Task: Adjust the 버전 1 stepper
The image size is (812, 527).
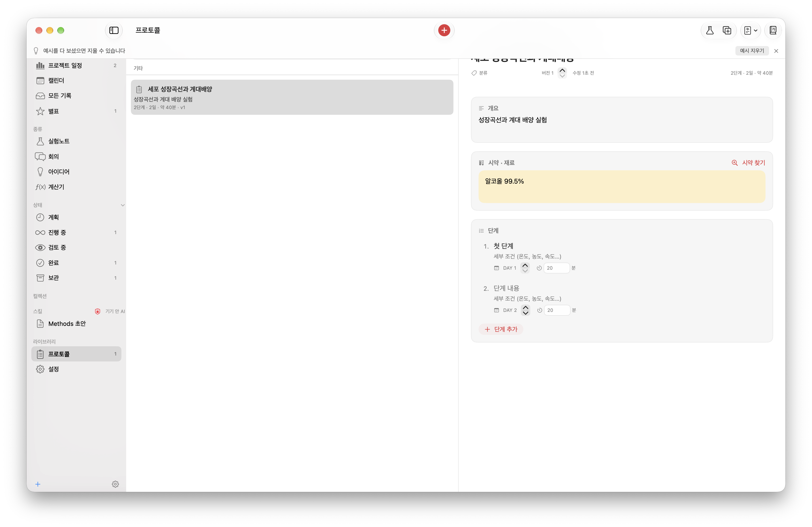Action: [x=562, y=73]
